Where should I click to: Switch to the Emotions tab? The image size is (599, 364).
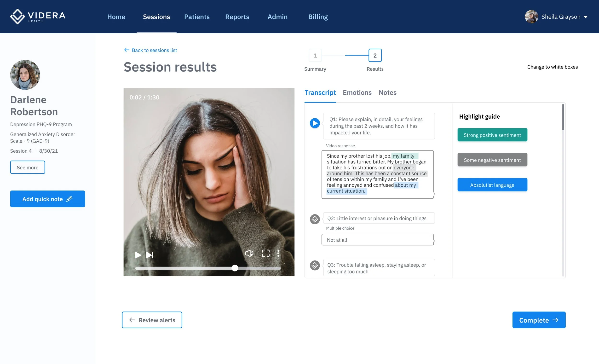[x=357, y=93]
